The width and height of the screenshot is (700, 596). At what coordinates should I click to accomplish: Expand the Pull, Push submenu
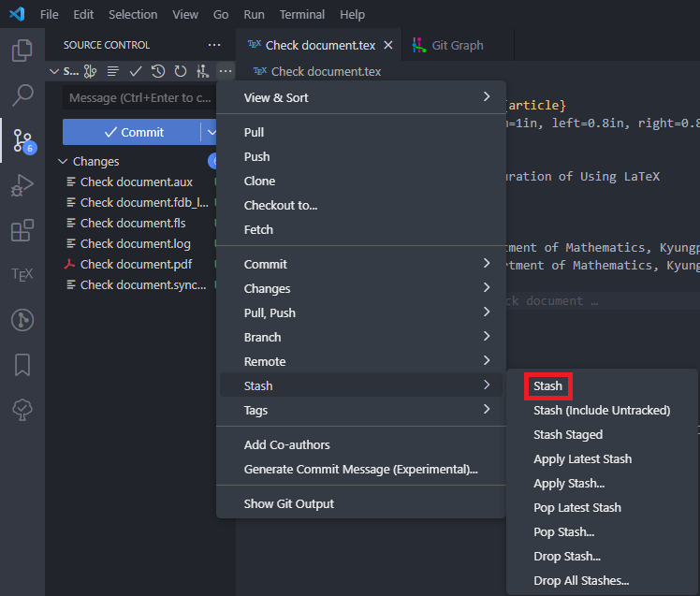pyautogui.click(x=360, y=313)
